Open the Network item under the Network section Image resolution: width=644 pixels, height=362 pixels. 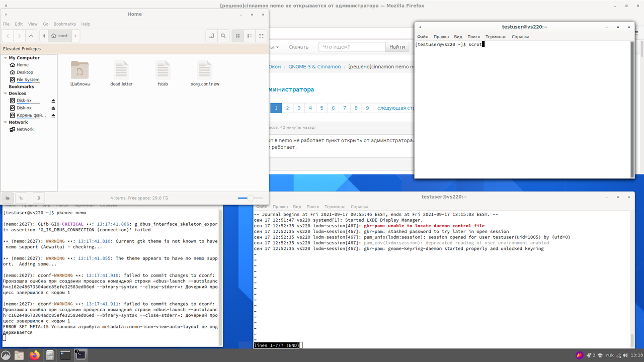(x=25, y=129)
